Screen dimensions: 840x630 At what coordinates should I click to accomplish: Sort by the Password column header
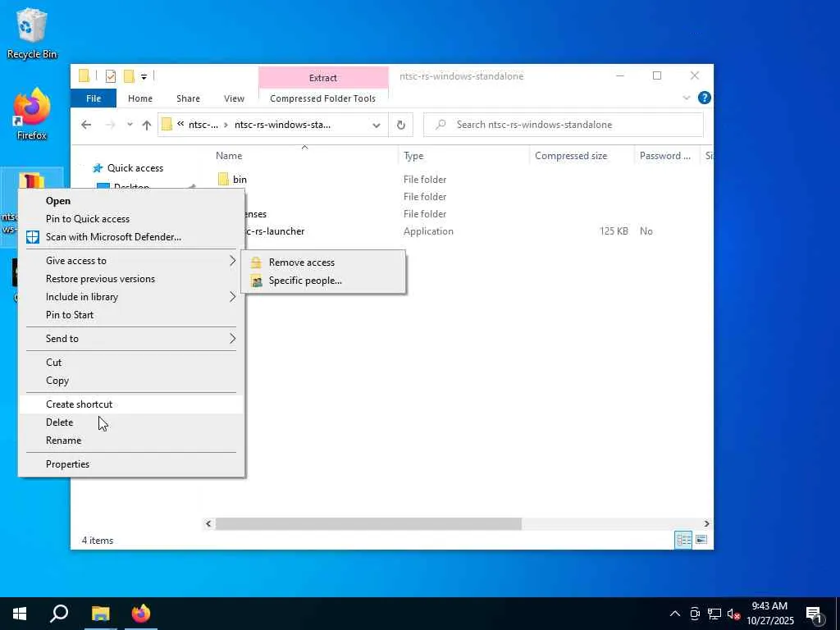668,156
